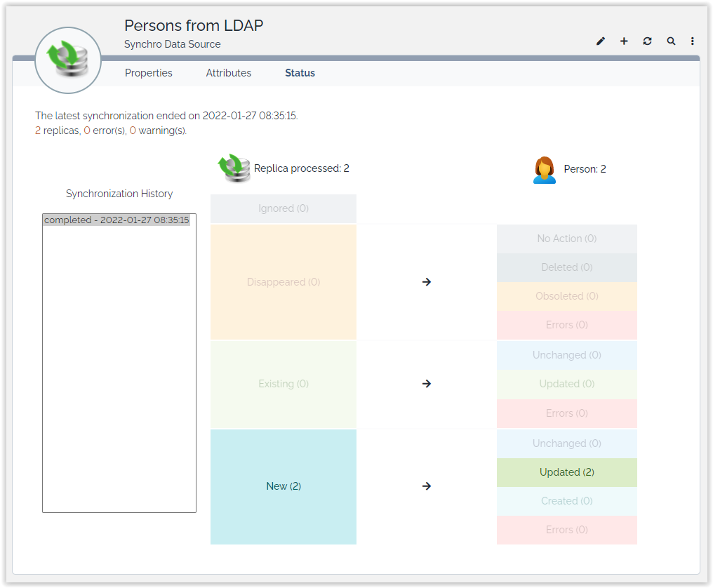The height and width of the screenshot is (588, 713).
Task: Click the arrow next to Disappeared
Action: [427, 282]
